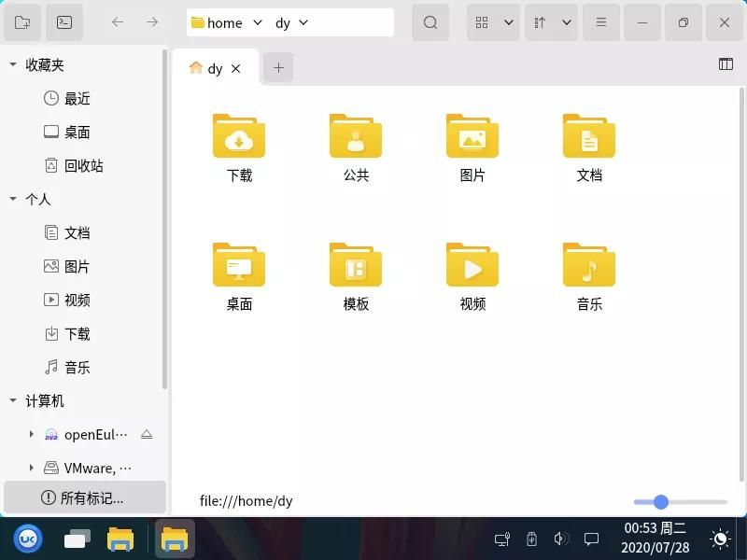Collapse the 收藏夹 section
Screen dimensions: 747x560
pos(13,64)
